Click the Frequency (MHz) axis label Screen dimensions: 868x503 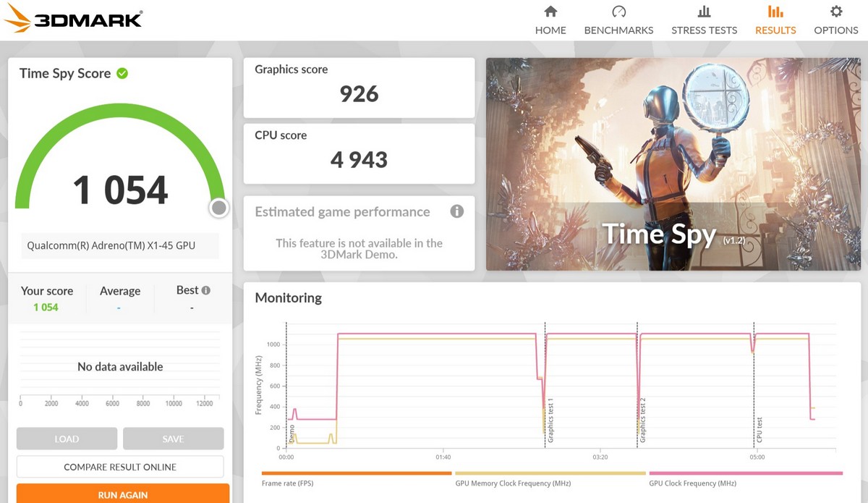[x=258, y=384]
